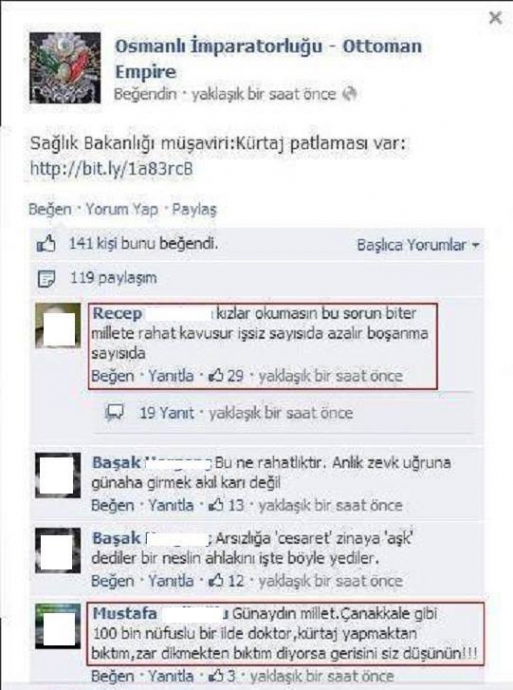Click Yanıtla on Recep's comment

tap(171, 376)
